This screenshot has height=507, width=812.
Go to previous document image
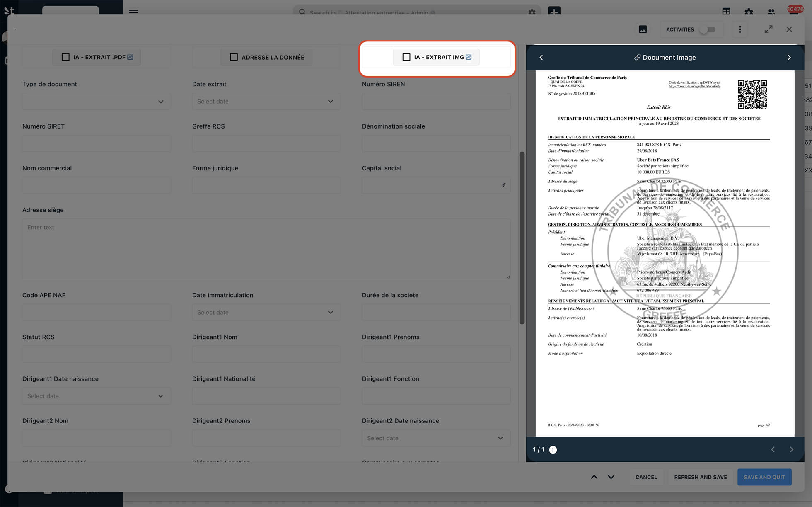click(541, 58)
